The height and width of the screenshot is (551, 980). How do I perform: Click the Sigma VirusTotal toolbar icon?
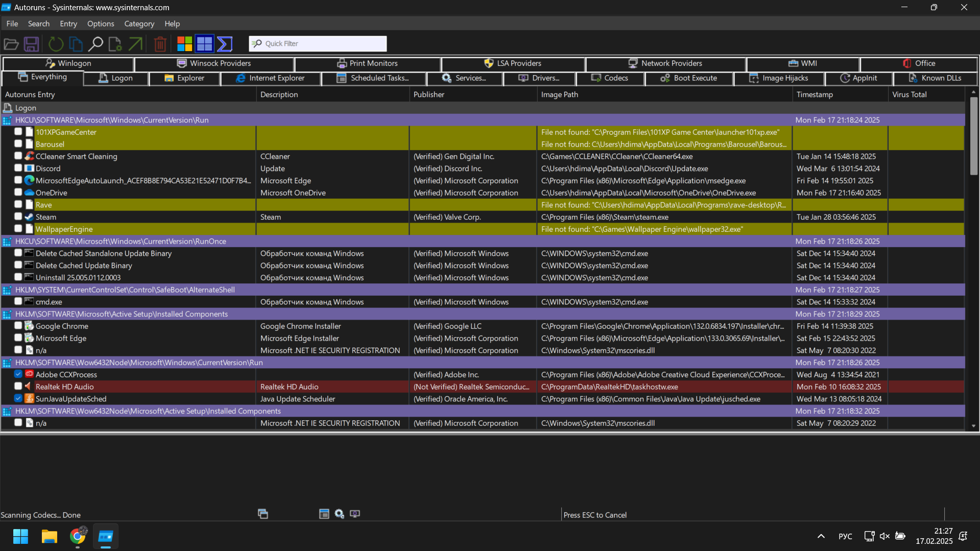pos(225,44)
